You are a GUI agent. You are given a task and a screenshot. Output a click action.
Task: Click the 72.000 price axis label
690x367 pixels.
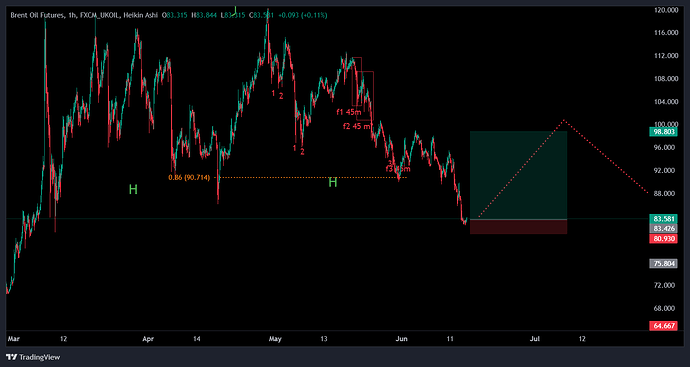(x=664, y=286)
